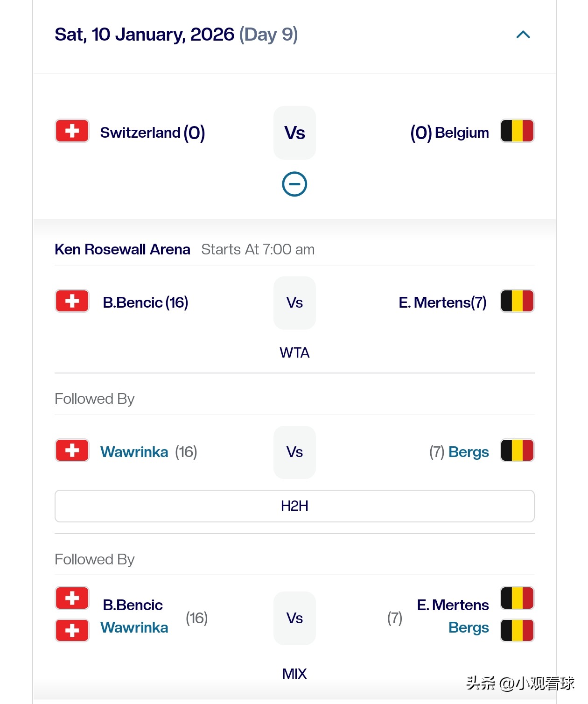
Task: Click Swiss flag beside Wawrinka singles match
Action: [x=72, y=451]
